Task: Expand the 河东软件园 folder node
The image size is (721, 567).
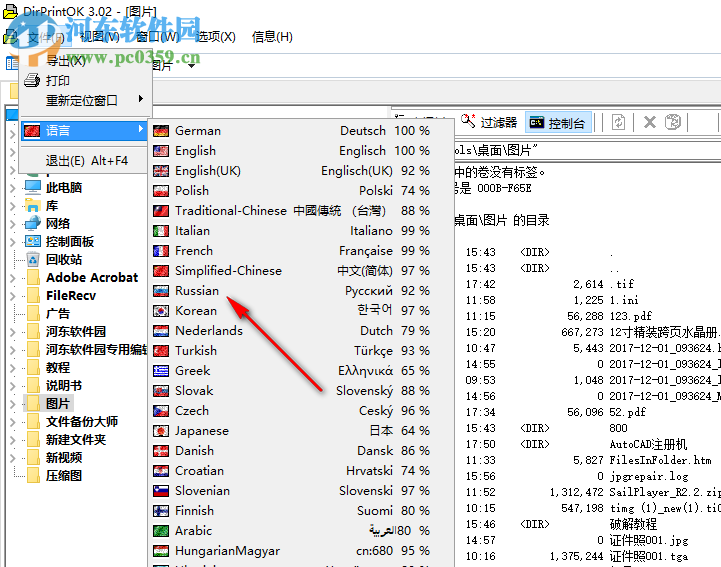Action: 12,332
